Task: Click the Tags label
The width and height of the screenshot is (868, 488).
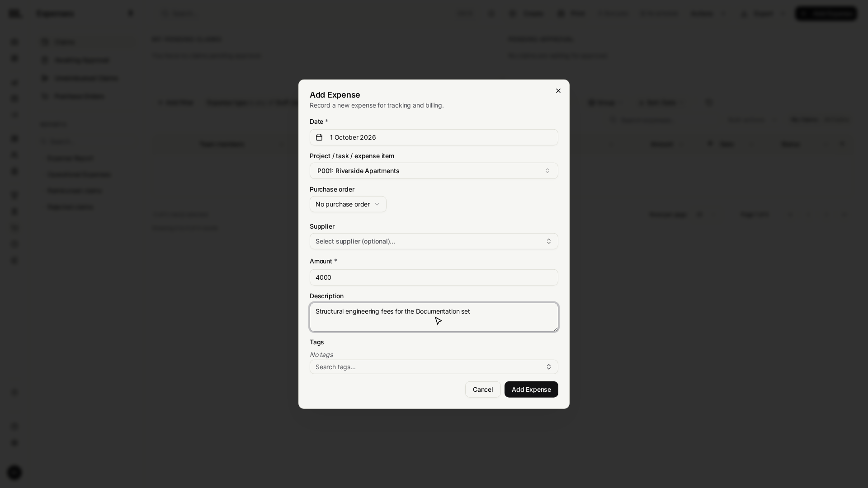Action: pyautogui.click(x=317, y=342)
